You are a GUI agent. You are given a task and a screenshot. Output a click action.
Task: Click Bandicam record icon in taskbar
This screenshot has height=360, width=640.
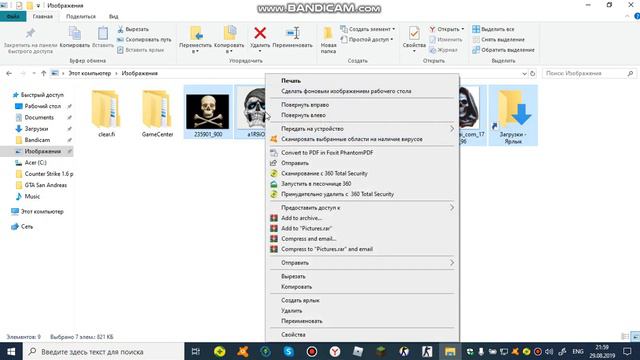pyautogui.click(x=312, y=351)
